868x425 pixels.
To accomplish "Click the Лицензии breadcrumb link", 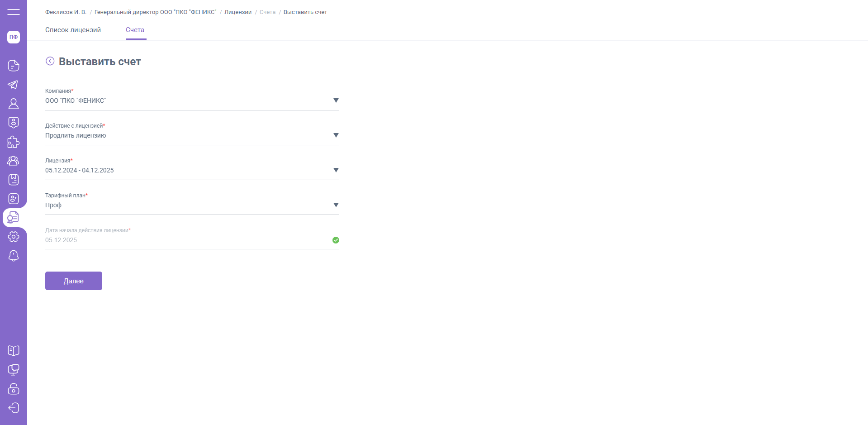I will pos(238,12).
